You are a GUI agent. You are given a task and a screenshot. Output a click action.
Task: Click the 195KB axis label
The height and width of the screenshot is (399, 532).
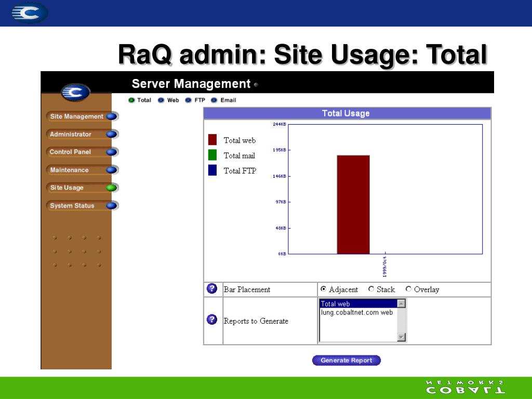(280, 150)
